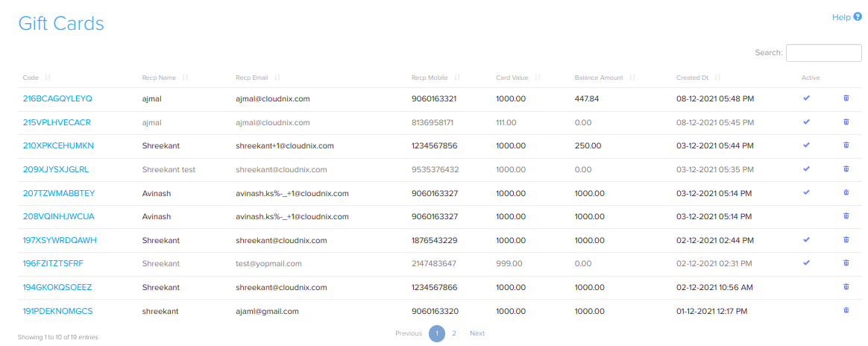868x346 pixels.
Task: Select date 01-12-2021 12:17 PM
Action: click(x=712, y=310)
